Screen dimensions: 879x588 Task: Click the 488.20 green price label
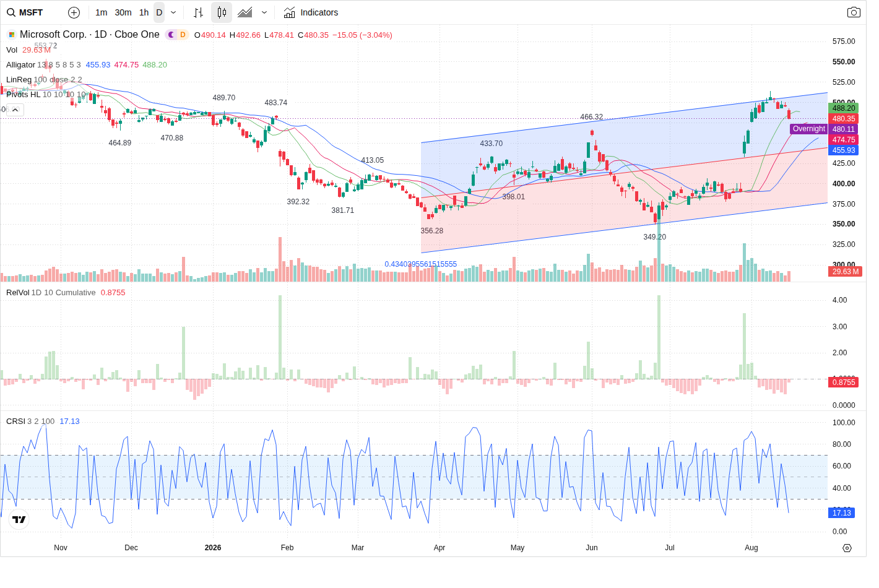pos(843,108)
